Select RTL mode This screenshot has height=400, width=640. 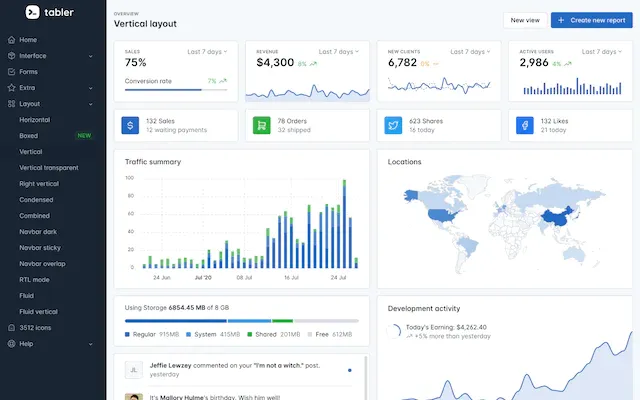coord(34,280)
